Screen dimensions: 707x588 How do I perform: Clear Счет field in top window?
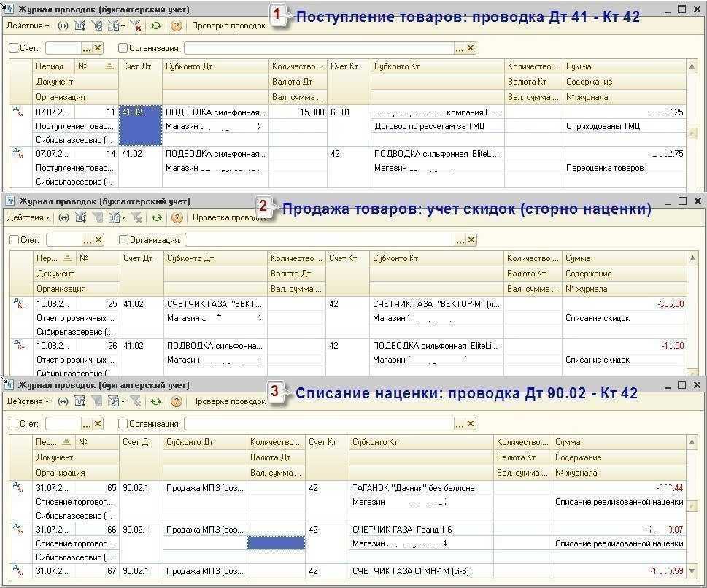(98, 48)
